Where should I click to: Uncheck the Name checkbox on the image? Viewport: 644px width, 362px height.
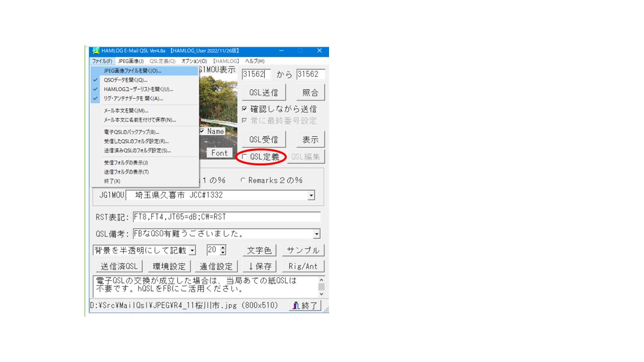tap(202, 131)
